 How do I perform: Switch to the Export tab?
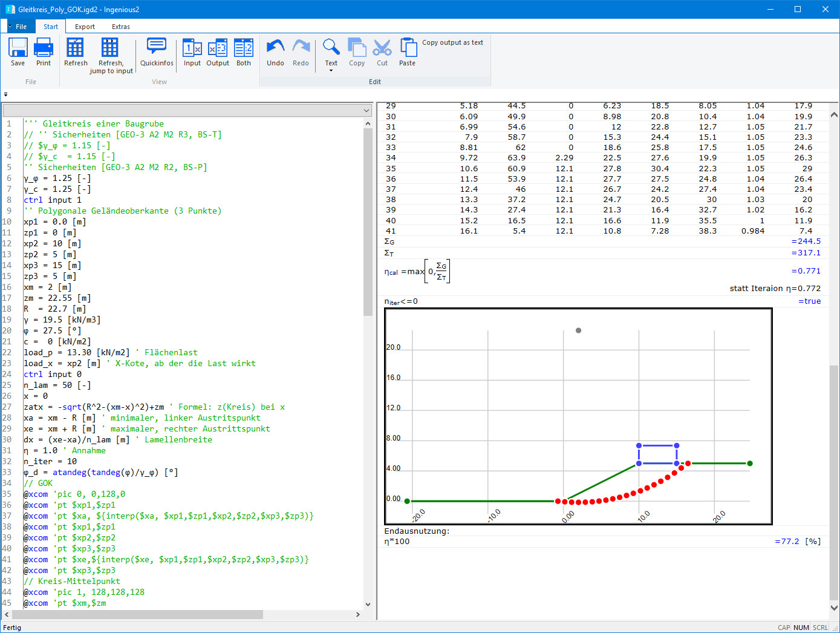tap(84, 26)
